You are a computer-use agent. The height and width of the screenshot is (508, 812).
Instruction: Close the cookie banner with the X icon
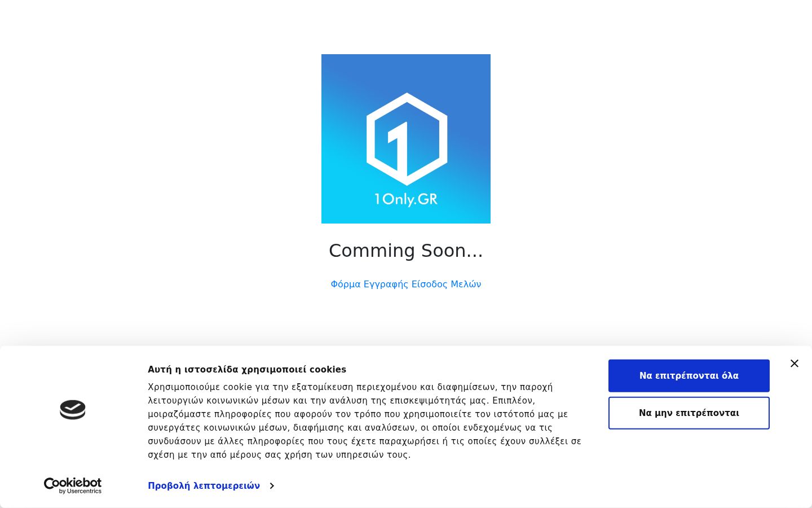(x=795, y=364)
